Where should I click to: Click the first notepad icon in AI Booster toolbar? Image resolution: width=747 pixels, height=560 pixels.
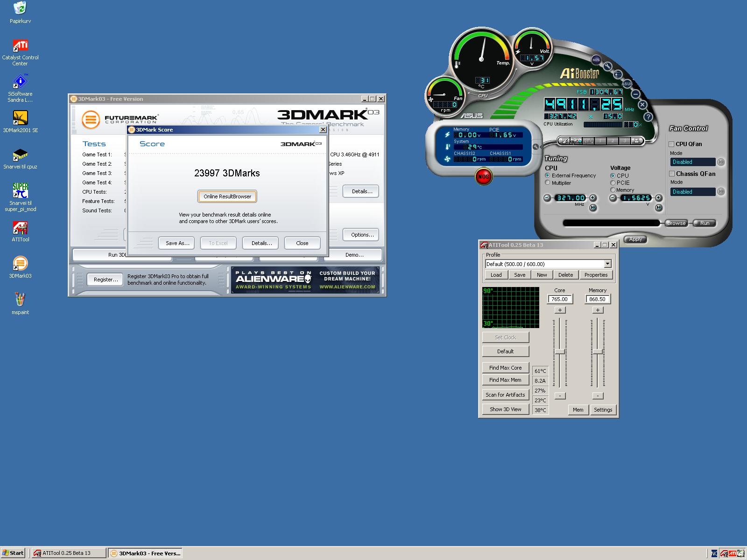[565, 141]
